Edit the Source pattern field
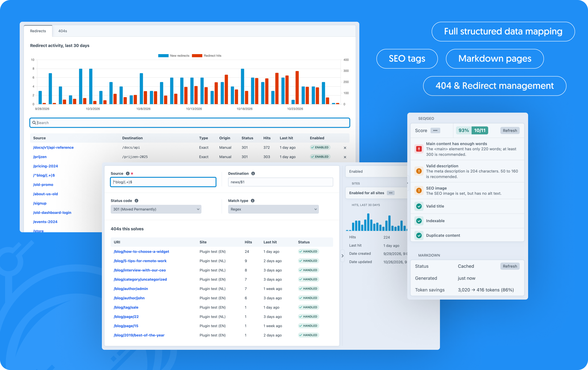This screenshot has height=370, width=588. tap(163, 182)
